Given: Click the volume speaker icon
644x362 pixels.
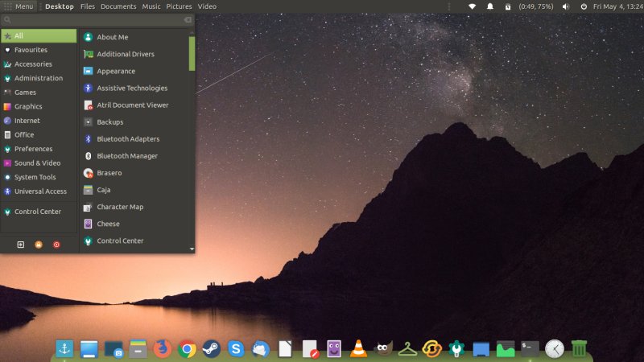Looking at the screenshot, I should pyautogui.click(x=565, y=6).
